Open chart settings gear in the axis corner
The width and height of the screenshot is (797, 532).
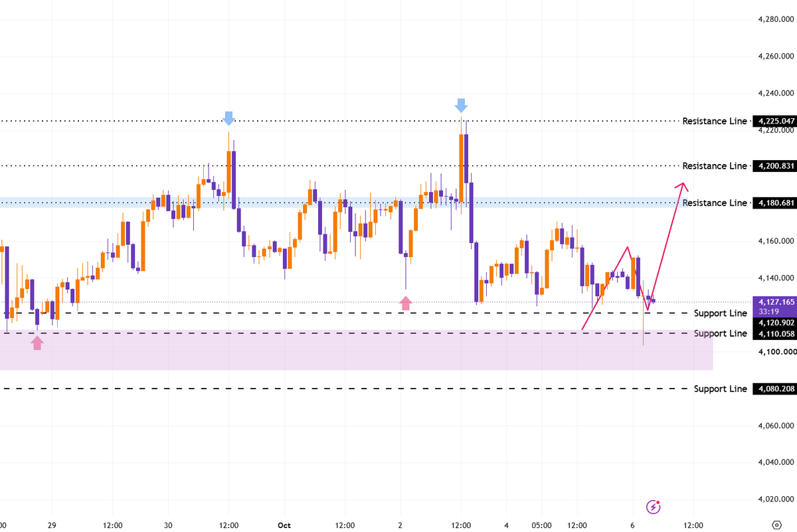776,525
